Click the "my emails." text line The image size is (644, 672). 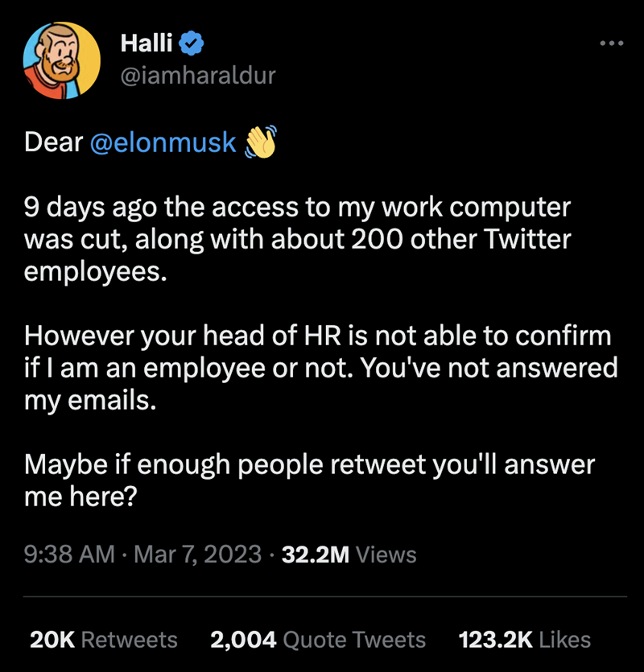tap(89, 400)
